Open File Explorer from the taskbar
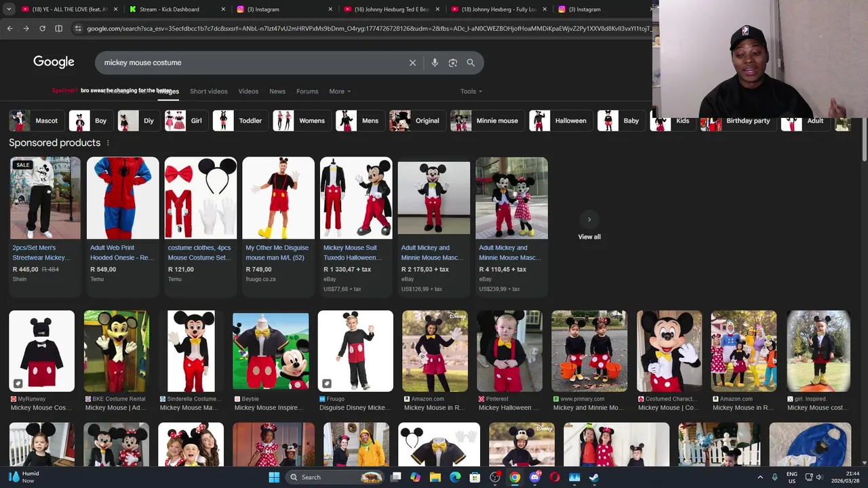Screen dimensions: 868x488 click(x=435, y=477)
